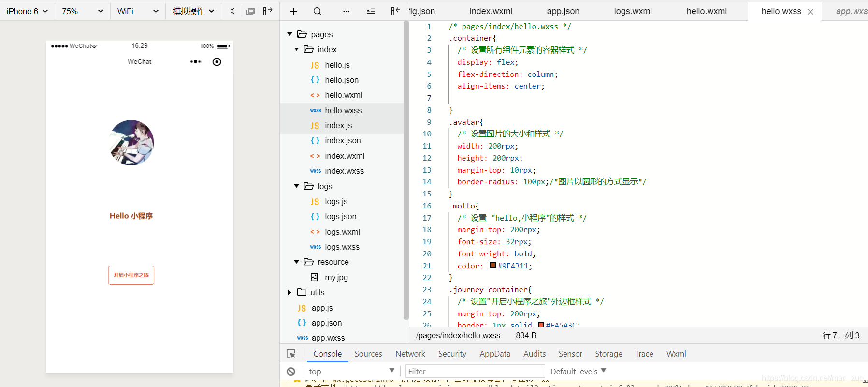868x387 pixels.
Task: Select the Network devtools tab
Action: 410,354
